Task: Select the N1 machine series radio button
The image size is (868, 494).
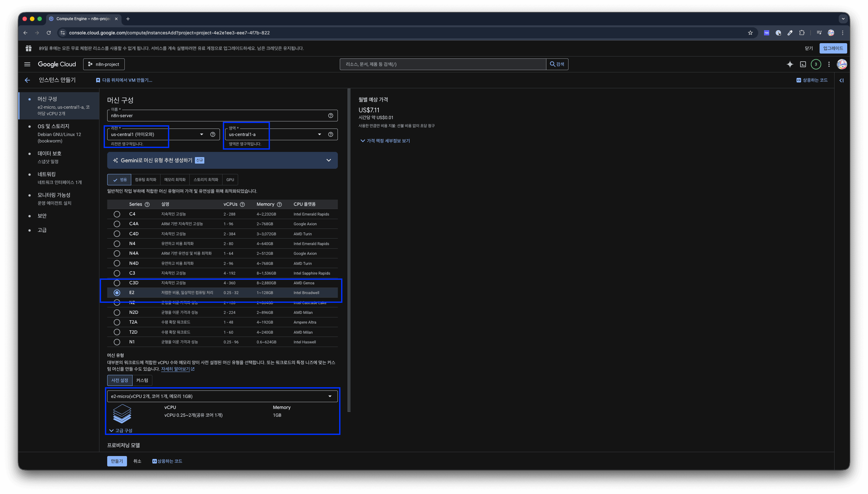Action: [117, 342]
